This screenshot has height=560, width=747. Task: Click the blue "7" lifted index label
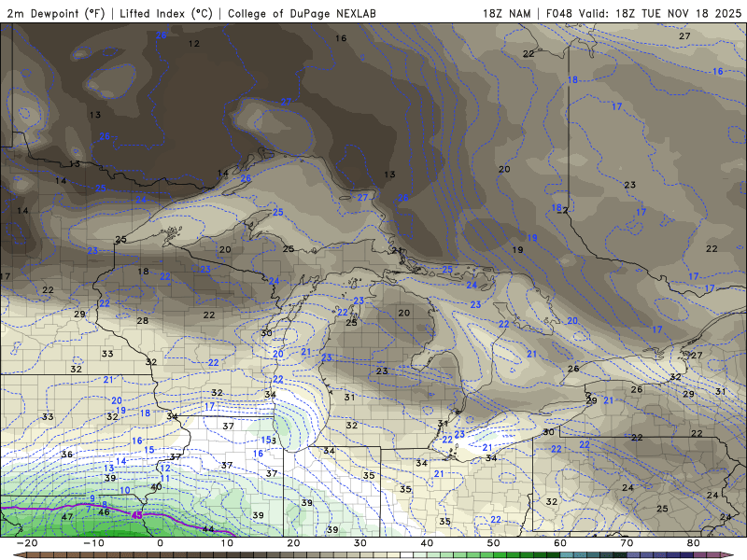[89, 509]
